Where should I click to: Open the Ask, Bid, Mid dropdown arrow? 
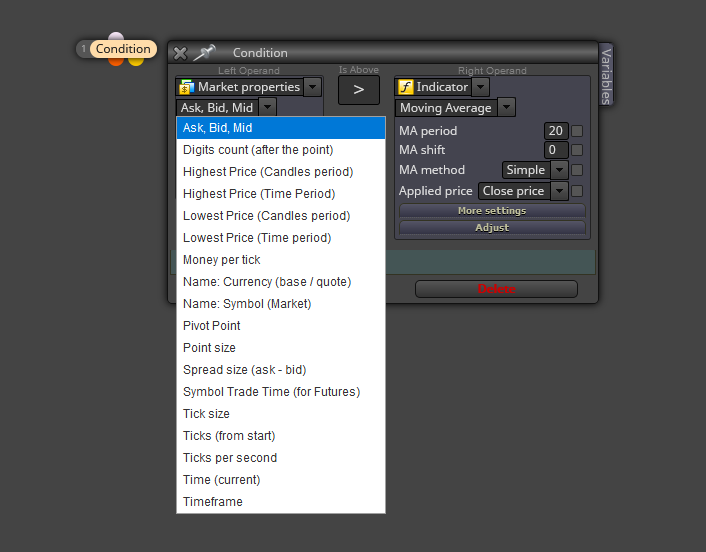pyautogui.click(x=267, y=108)
